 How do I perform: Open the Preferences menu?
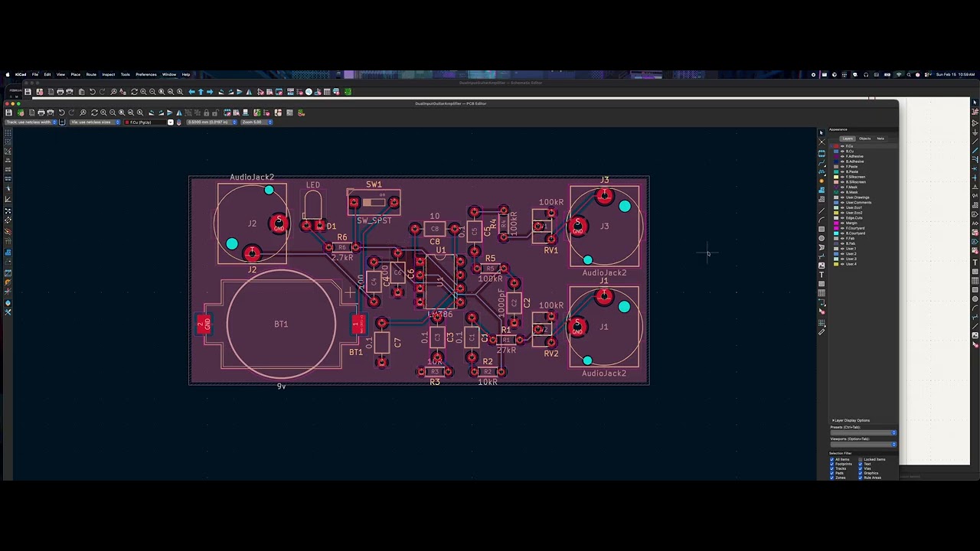point(145,74)
